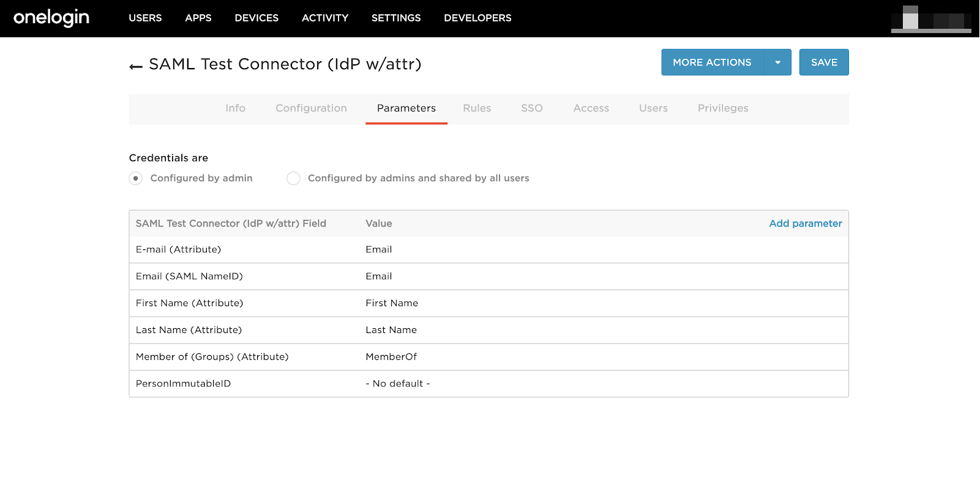Open the Users menu in top navigation
This screenshot has width=980, height=488.
tap(145, 18)
